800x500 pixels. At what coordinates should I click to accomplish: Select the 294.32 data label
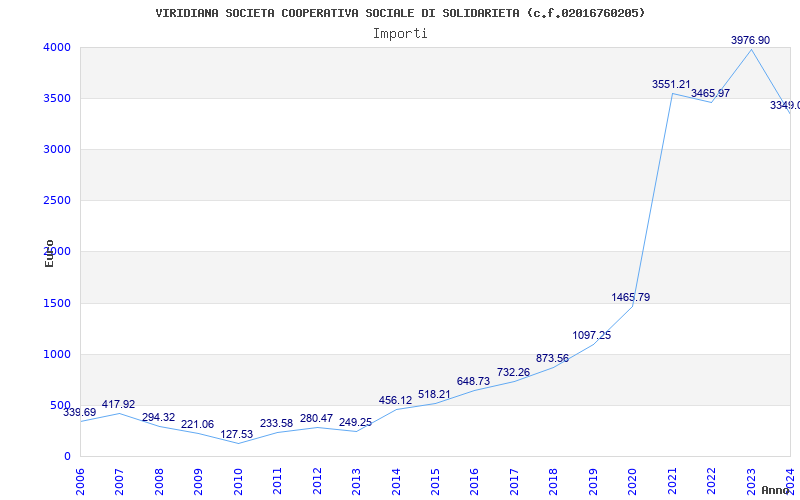coord(158,418)
